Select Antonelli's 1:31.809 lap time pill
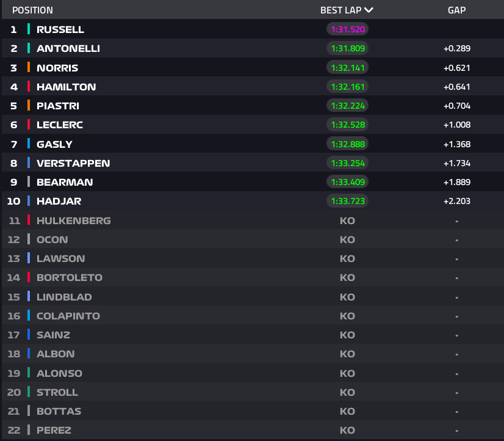The height and width of the screenshot is (441, 504). pyautogui.click(x=347, y=48)
